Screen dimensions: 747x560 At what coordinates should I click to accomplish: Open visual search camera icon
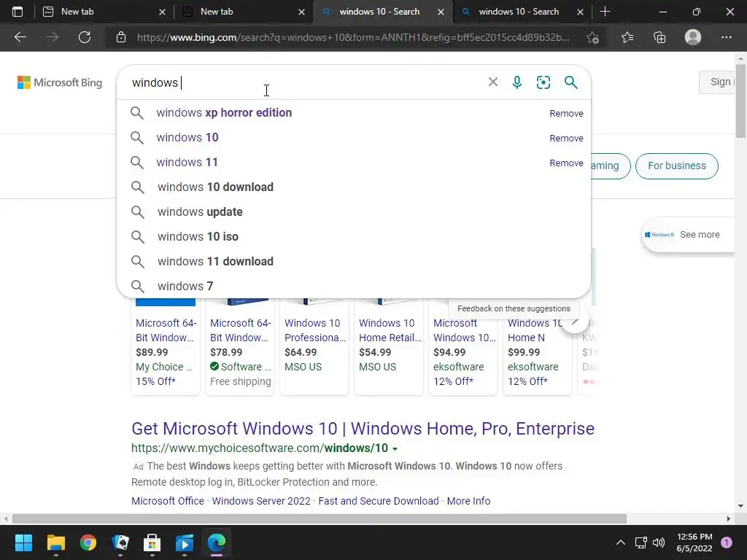pos(543,82)
